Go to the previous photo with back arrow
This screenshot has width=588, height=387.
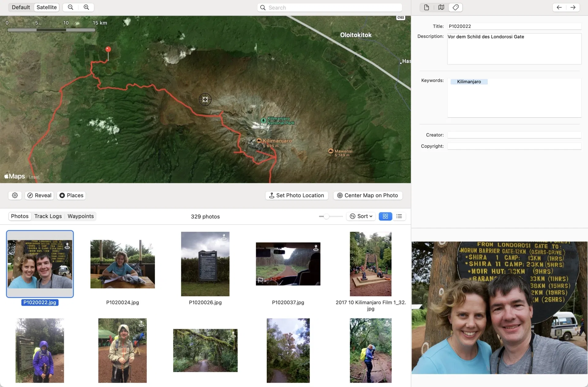(x=559, y=7)
